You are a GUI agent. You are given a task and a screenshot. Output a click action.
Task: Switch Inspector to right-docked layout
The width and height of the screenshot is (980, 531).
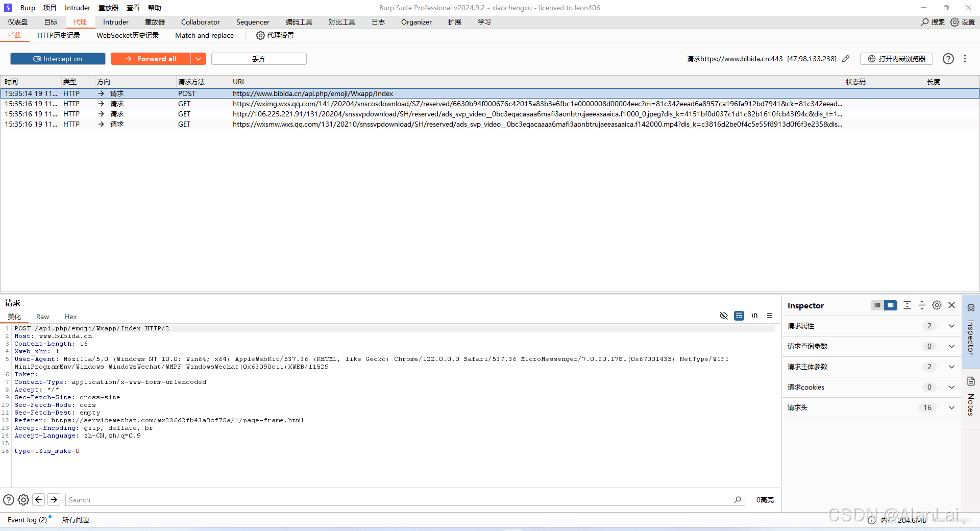(891, 305)
